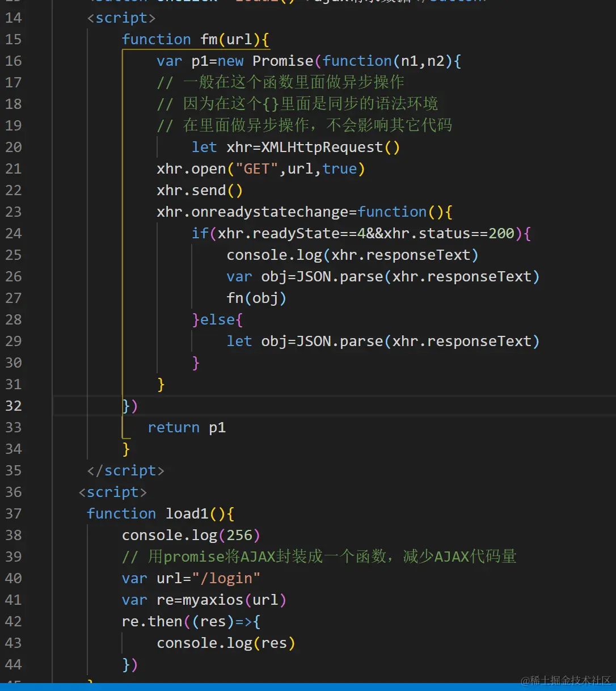Click XMLHttpRequest on line 20
Screen dimensions: 616x691
tap(322, 147)
